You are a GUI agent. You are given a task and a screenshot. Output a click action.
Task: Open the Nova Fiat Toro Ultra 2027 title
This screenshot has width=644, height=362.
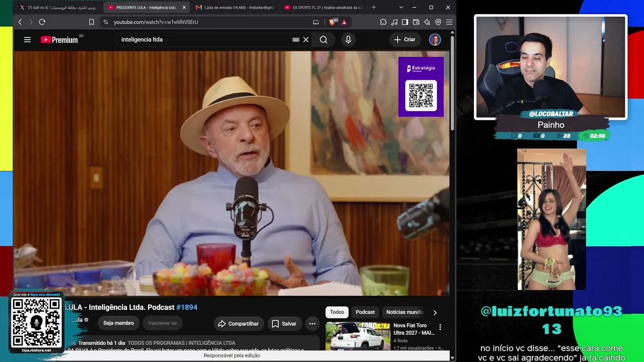click(414, 329)
